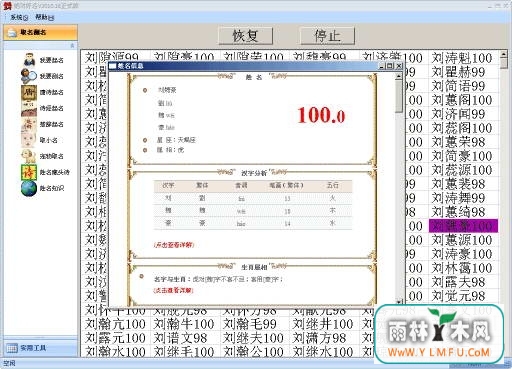This screenshot has height=369, width=512.
Task: Select name cell 刘继毛100
Action: tap(185, 352)
